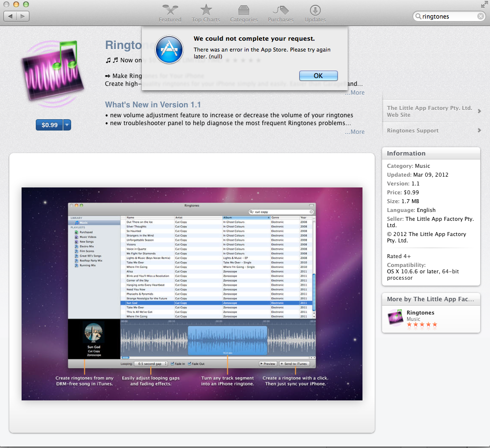Open Ringtones Support link
The height and width of the screenshot is (448, 490).
tap(413, 131)
